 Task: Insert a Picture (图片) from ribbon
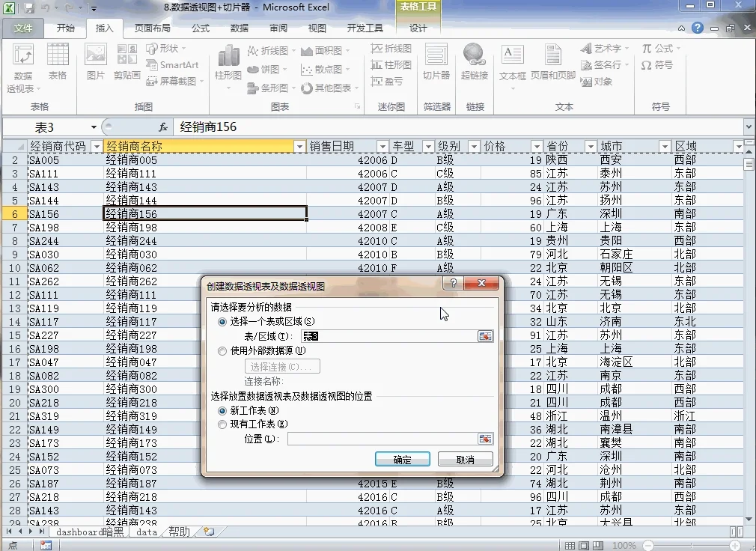click(96, 61)
